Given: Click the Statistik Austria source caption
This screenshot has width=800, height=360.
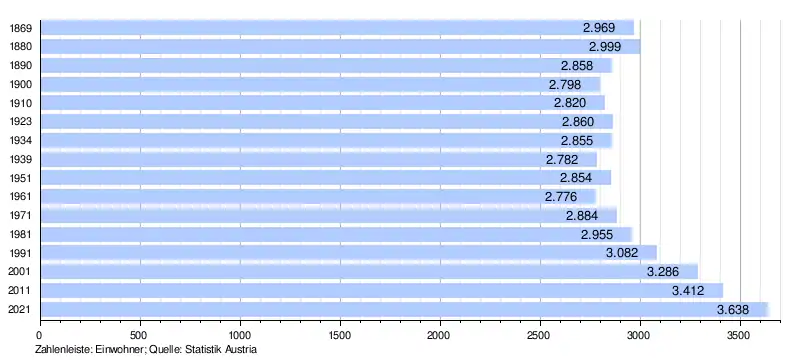Looking at the screenshot, I should click(x=220, y=350).
